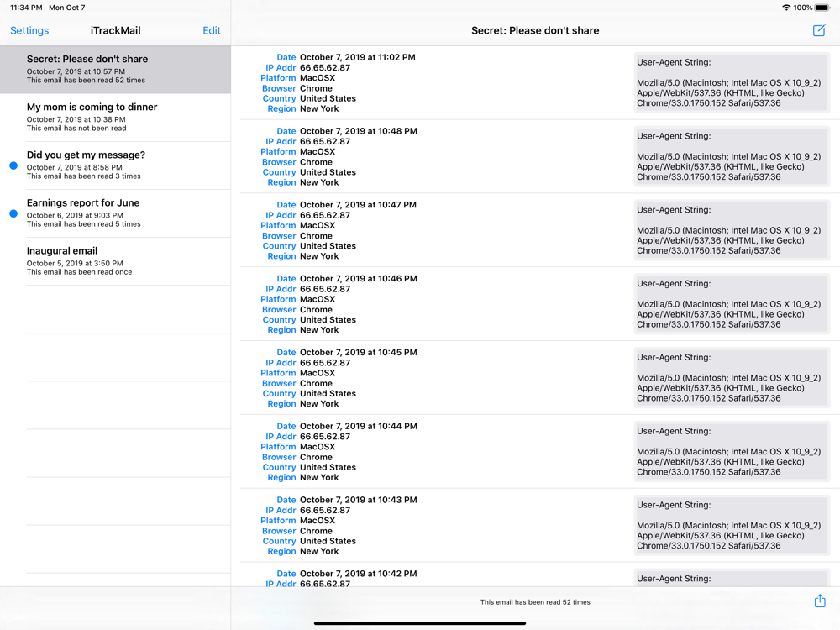Tap IP address in the 11:02 PM entry
Image resolution: width=840 pixels, height=630 pixels.
325,67
